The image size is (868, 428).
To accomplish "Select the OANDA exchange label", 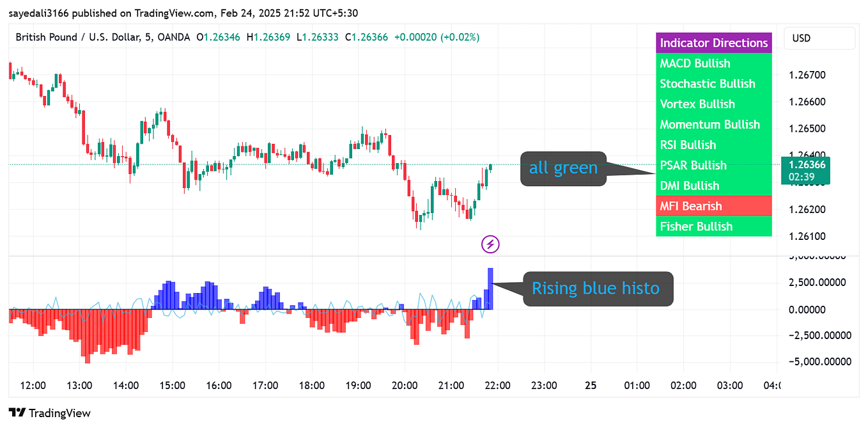I will pyautogui.click(x=173, y=37).
